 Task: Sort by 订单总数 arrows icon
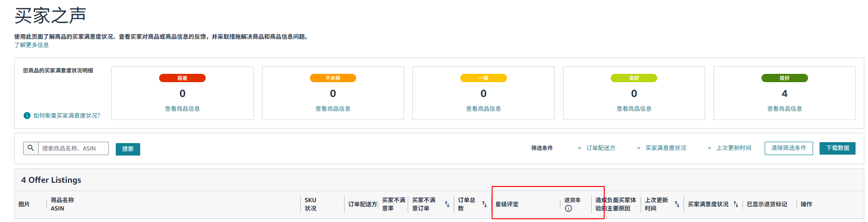coord(484,204)
